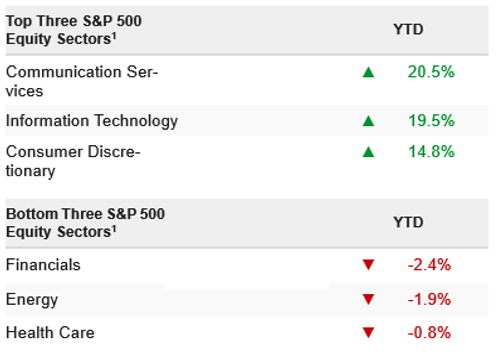This screenshot has height=360, width=500.
Task: Click the -2.4% Financials value
Action: coord(429,265)
